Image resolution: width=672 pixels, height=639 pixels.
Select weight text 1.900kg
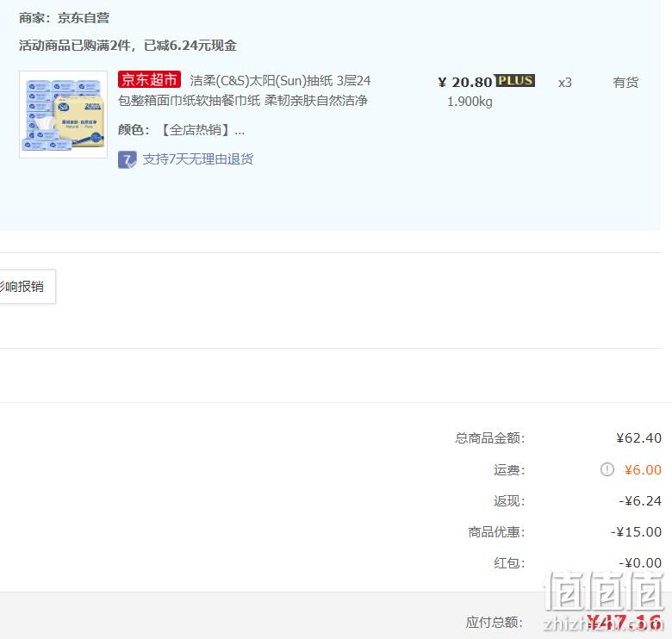coord(470,102)
